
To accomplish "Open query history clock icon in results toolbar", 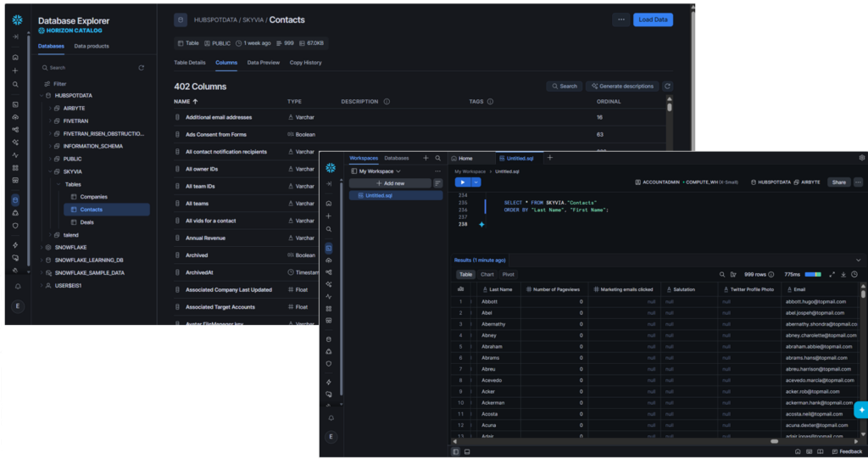I will tap(854, 274).
